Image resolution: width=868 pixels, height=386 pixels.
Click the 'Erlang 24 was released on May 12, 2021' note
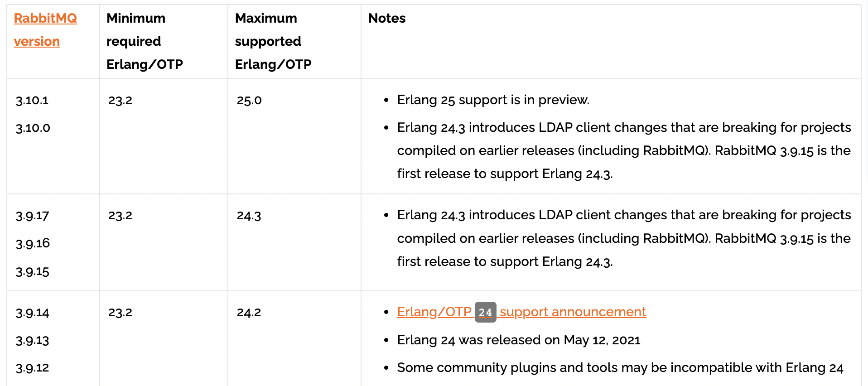[x=519, y=340]
